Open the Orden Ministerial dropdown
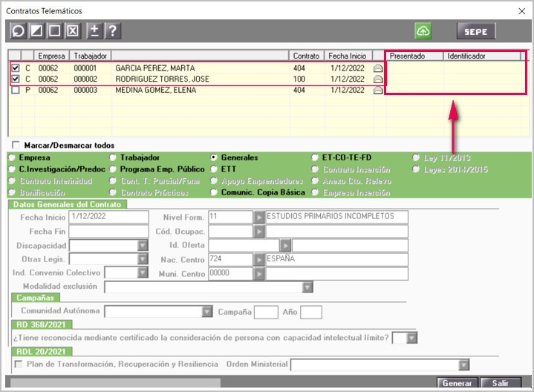 (464, 365)
